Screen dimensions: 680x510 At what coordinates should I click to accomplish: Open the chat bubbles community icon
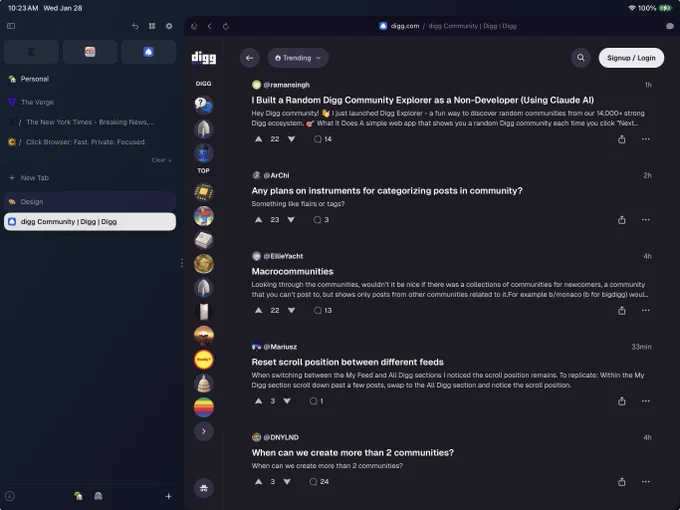click(204, 105)
